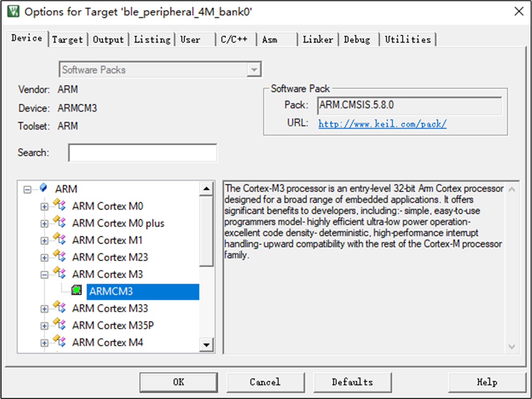Screen dimensions: 532x399
Task: Click the description pane scroll up arrow
Action: point(511,189)
